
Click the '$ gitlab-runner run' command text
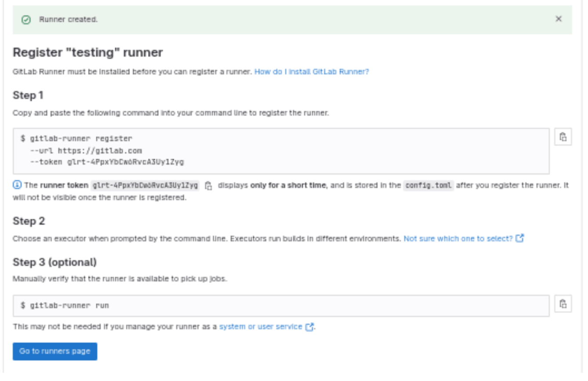click(65, 305)
